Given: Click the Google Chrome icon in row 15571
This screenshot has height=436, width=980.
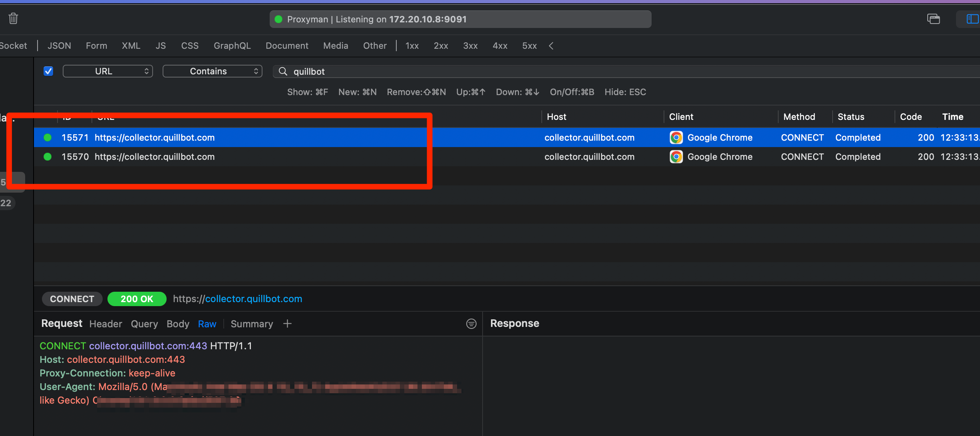Looking at the screenshot, I should point(676,137).
